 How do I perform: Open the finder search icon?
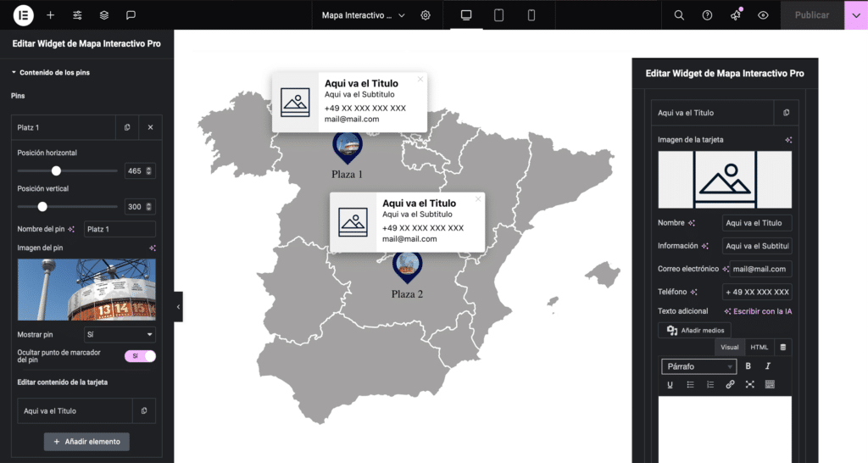[679, 15]
